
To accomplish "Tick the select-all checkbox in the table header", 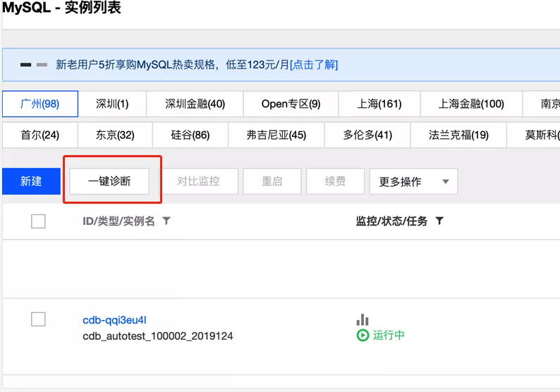I will tap(38, 221).
